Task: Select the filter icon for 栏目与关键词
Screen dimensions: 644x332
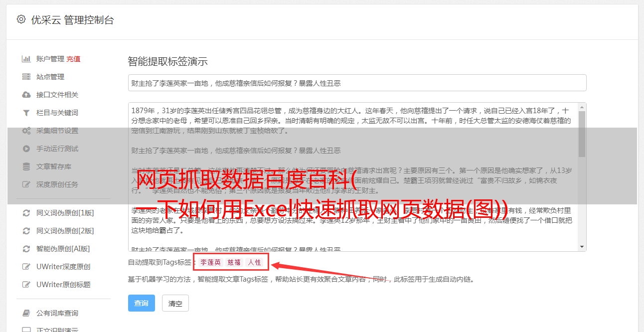Action: pos(26,113)
